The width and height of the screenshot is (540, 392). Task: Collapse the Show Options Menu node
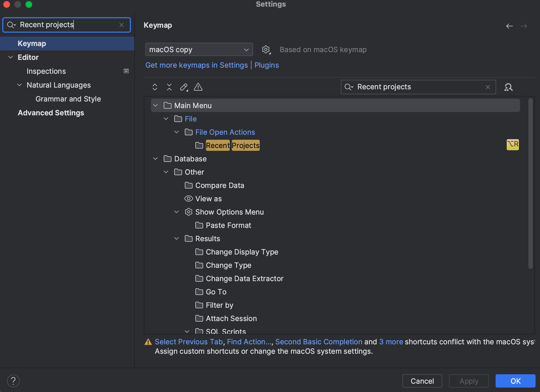click(177, 212)
